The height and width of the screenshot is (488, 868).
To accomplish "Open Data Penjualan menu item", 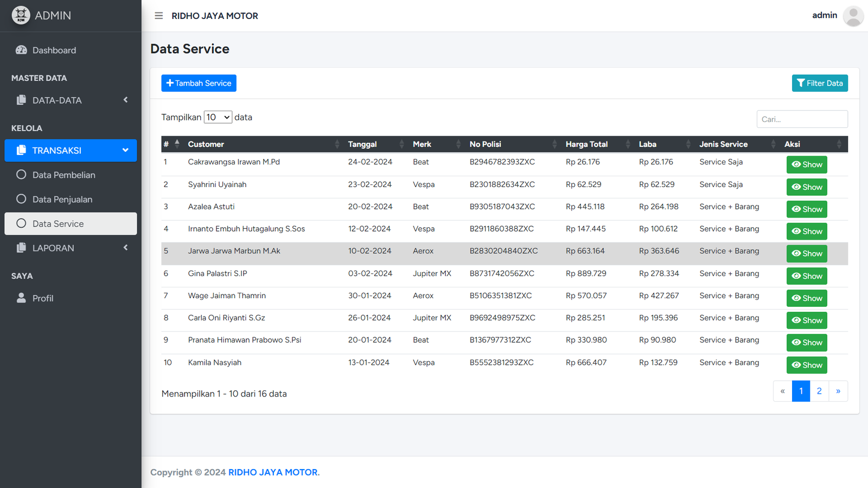I will (62, 200).
